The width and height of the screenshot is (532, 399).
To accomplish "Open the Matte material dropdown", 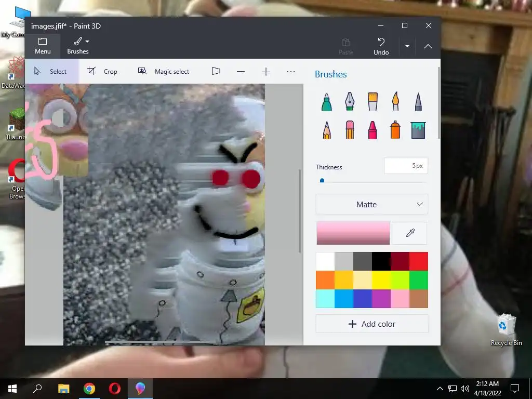I will [x=372, y=204].
